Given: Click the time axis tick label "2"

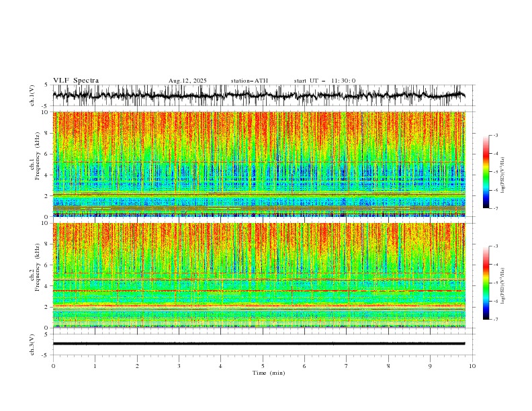Looking at the screenshot, I should (x=137, y=366).
